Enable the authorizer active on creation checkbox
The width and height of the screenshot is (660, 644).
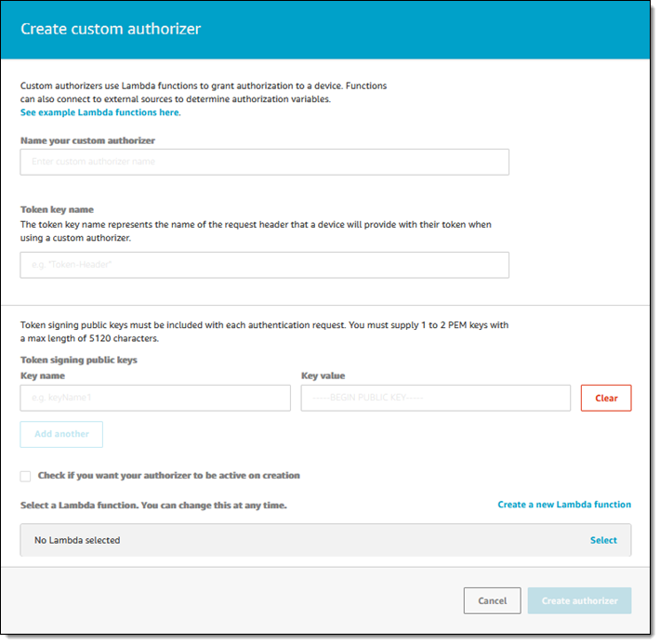tap(26, 476)
